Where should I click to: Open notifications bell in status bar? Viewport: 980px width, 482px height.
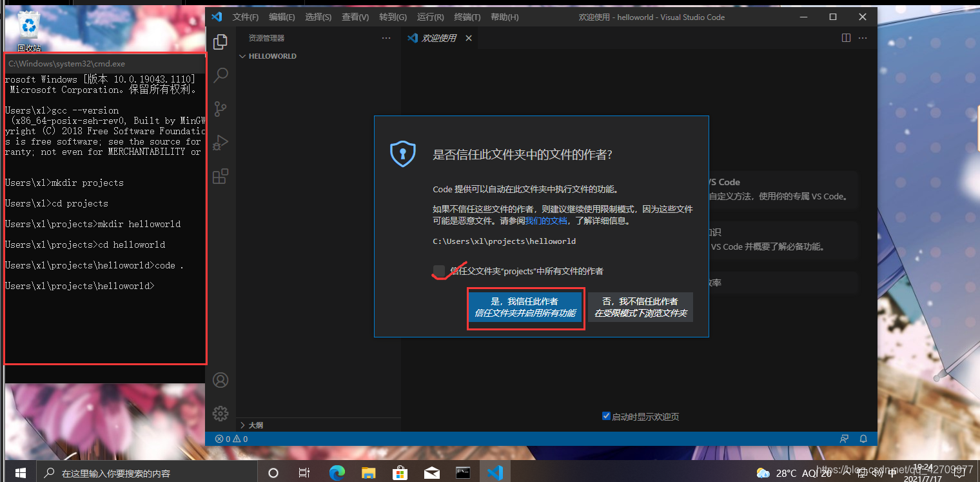pos(863,439)
